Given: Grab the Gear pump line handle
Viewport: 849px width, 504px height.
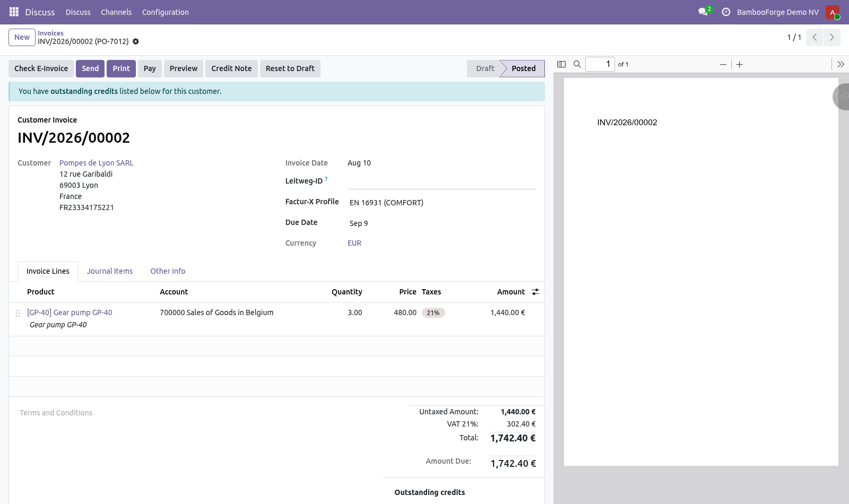Looking at the screenshot, I should coord(18,313).
